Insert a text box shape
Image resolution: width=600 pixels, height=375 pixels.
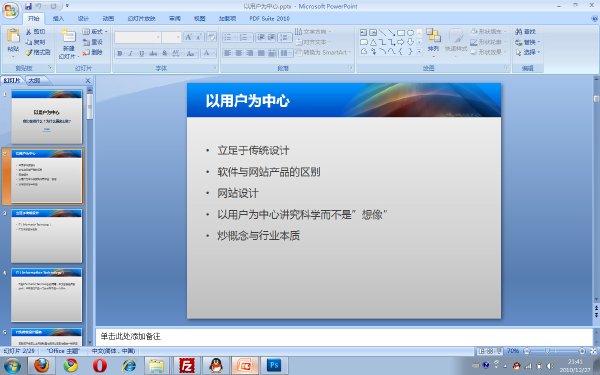364,33
